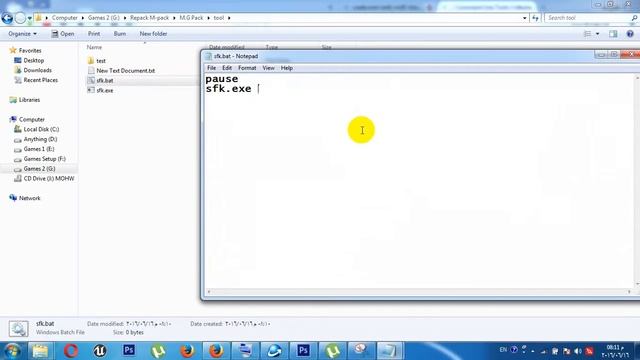Refresh the Explorer folder view

pyautogui.click(x=535, y=18)
